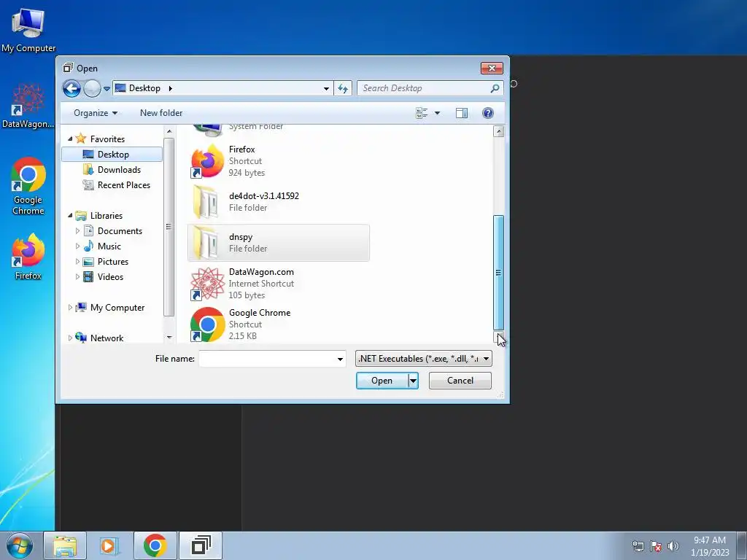Select Pictures library

pos(113,262)
